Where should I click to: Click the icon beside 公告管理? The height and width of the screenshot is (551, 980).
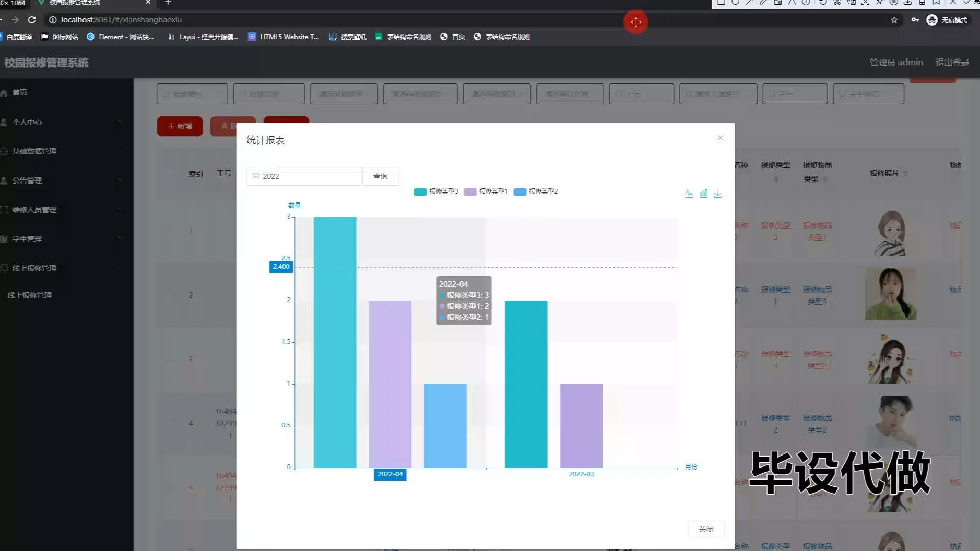click(x=4, y=181)
